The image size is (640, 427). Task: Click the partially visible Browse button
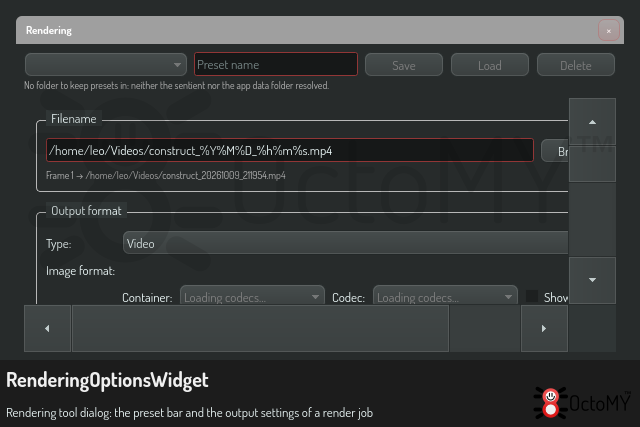(555, 151)
